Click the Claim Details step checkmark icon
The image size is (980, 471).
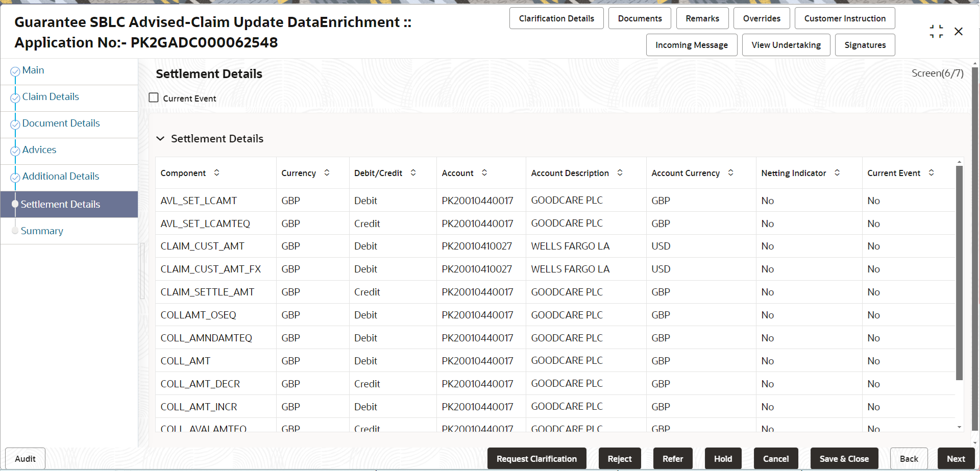coord(15,98)
